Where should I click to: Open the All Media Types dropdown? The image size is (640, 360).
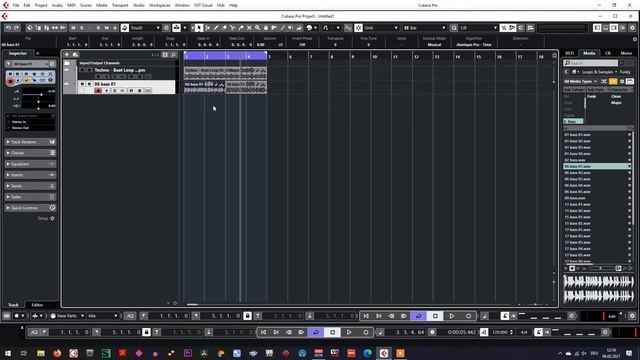point(580,81)
